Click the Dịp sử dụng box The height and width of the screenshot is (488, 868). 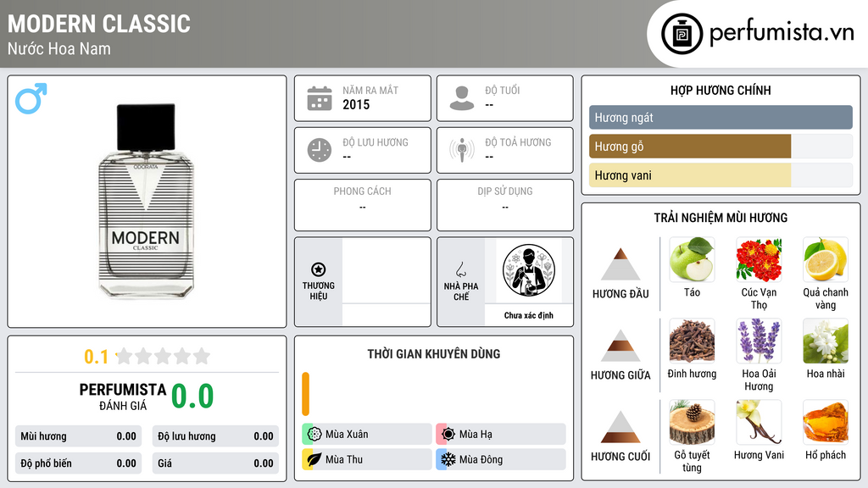pyautogui.click(x=505, y=205)
